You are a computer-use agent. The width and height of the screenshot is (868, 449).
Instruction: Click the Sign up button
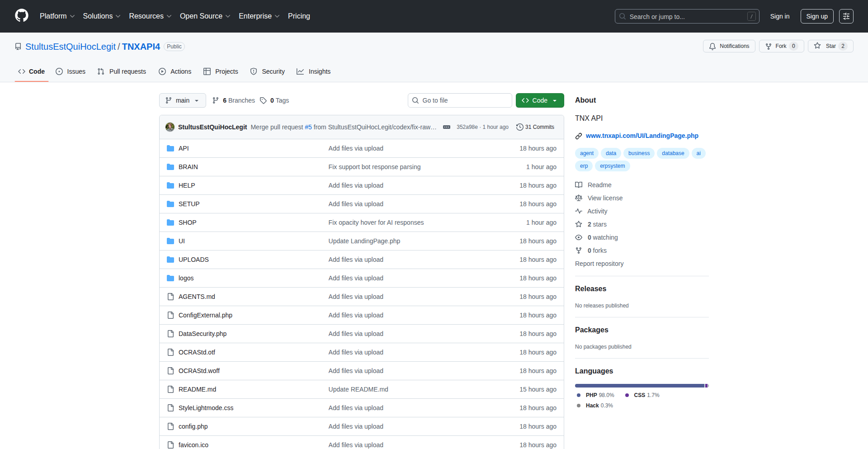(817, 16)
